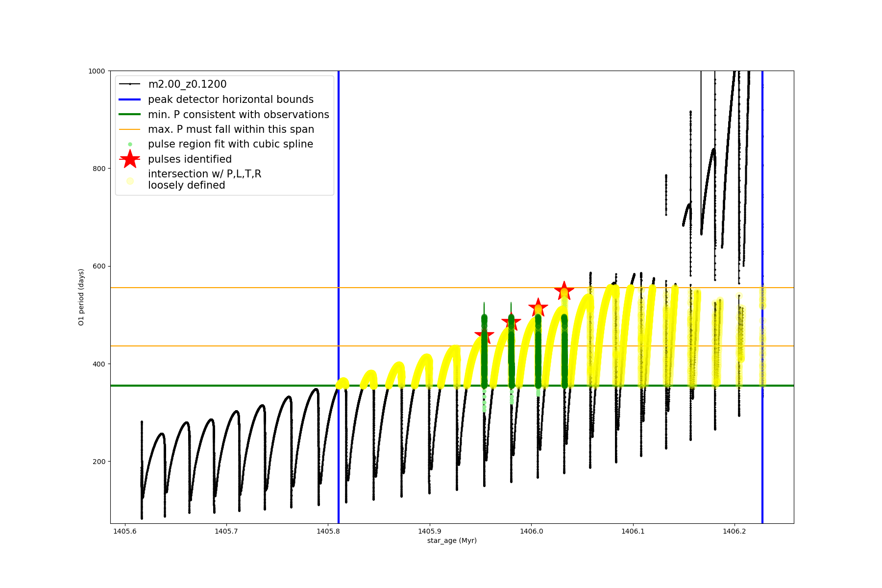Click the 'star_age (Myr)' x-axis label

452,540
